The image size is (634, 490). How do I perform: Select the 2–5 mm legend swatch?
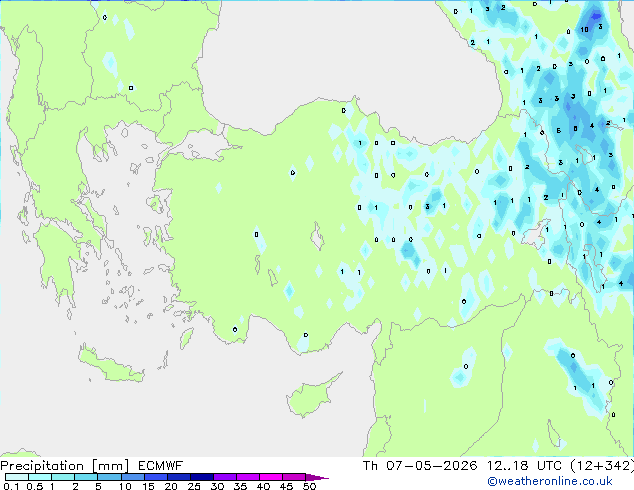86,477
